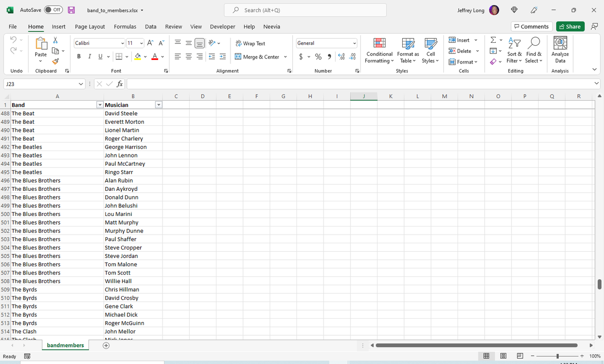This screenshot has height=364, width=604.
Task: Click Comma Style icon
Action: click(329, 56)
